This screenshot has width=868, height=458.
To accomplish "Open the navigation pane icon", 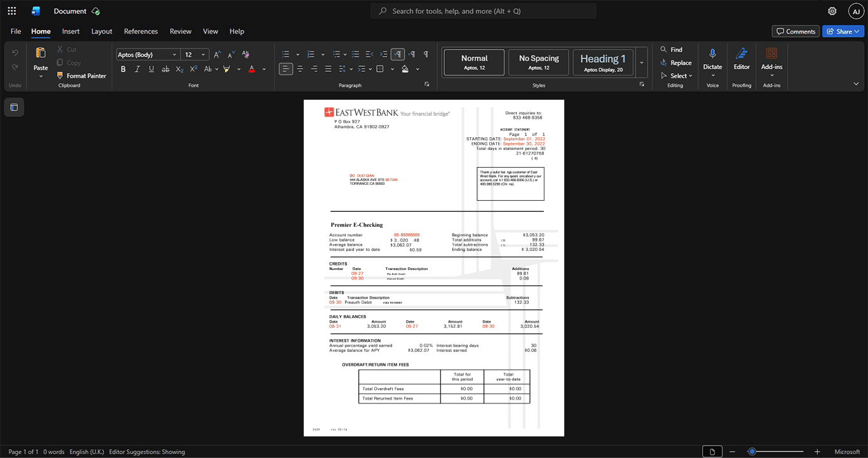I will tap(14, 107).
